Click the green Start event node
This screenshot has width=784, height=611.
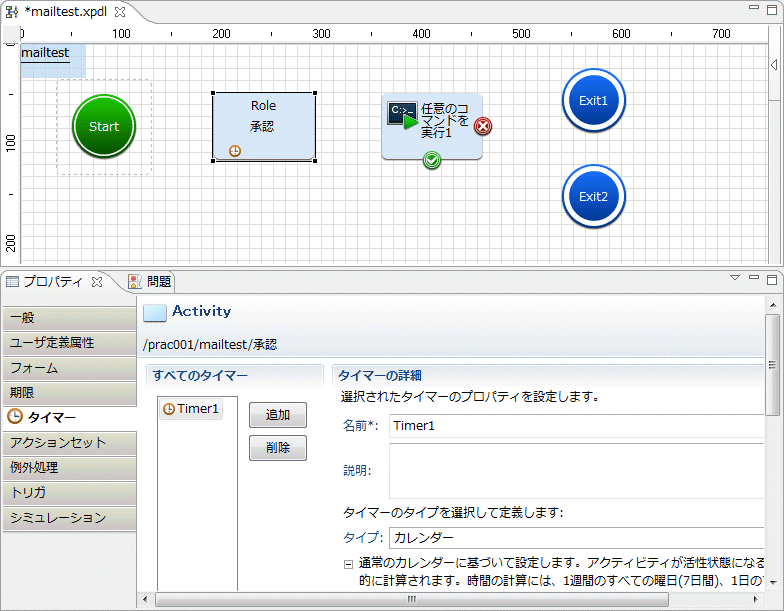[x=103, y=127]
